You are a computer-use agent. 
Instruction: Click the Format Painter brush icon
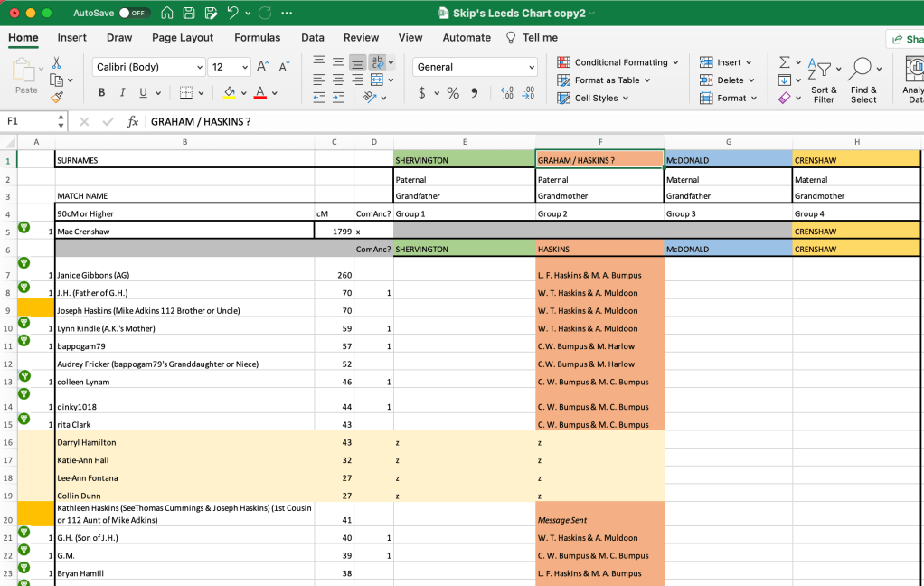57,97
